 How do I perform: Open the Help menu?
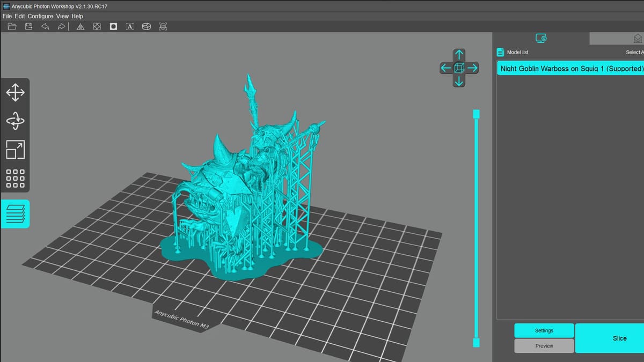point(77,16)
